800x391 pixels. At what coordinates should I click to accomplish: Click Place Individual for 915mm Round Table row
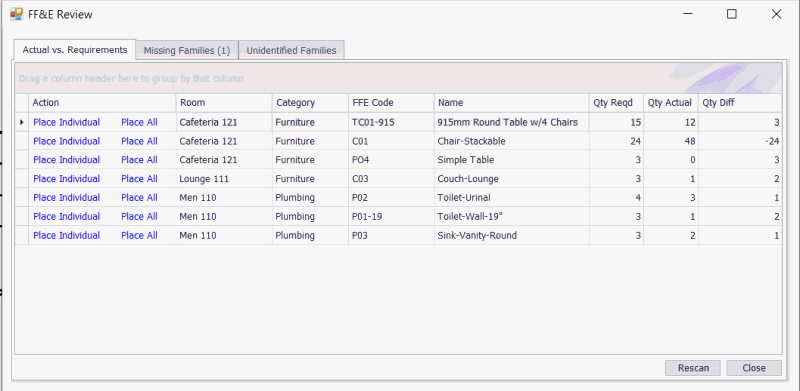click(x=67, y=123)
